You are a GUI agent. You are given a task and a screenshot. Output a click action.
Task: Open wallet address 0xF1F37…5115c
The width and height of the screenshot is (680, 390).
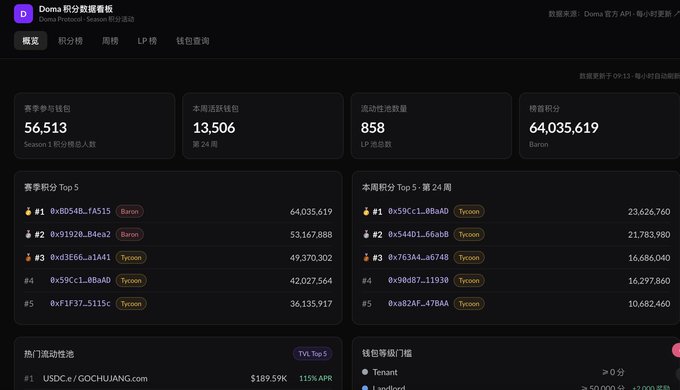80,303
